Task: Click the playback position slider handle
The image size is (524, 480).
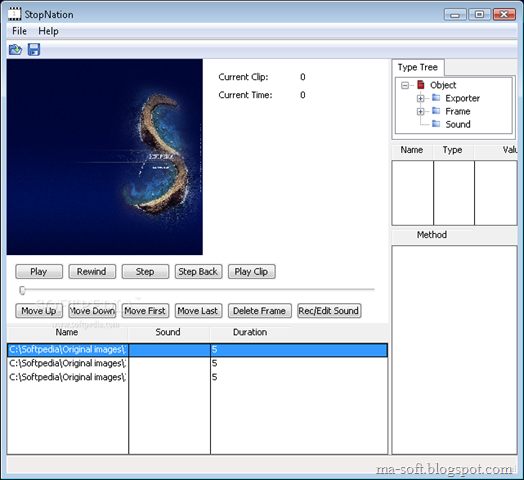Action: [x=22, y=290]
